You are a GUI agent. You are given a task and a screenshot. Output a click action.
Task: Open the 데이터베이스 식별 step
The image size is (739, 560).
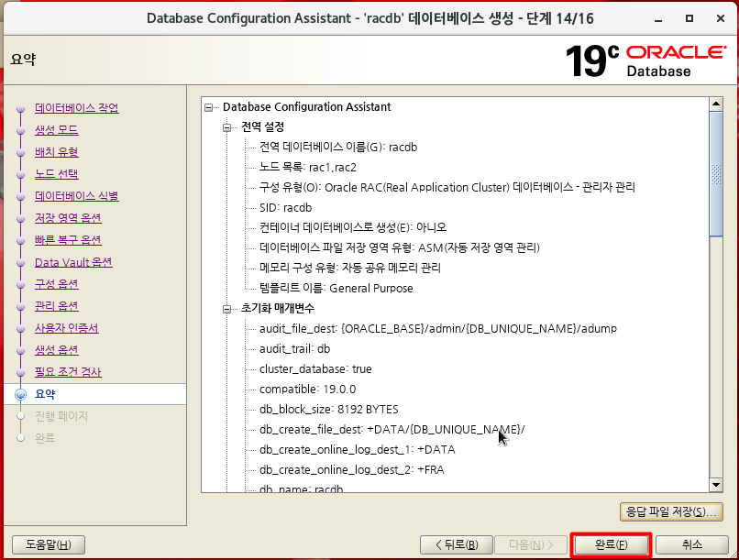pos(77,196)
